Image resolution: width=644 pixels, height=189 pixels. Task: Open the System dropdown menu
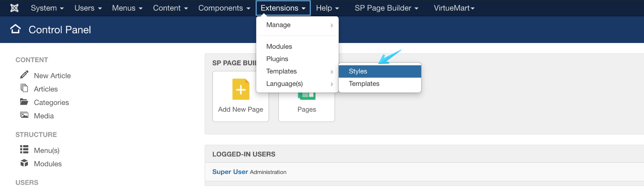(47, 8)
